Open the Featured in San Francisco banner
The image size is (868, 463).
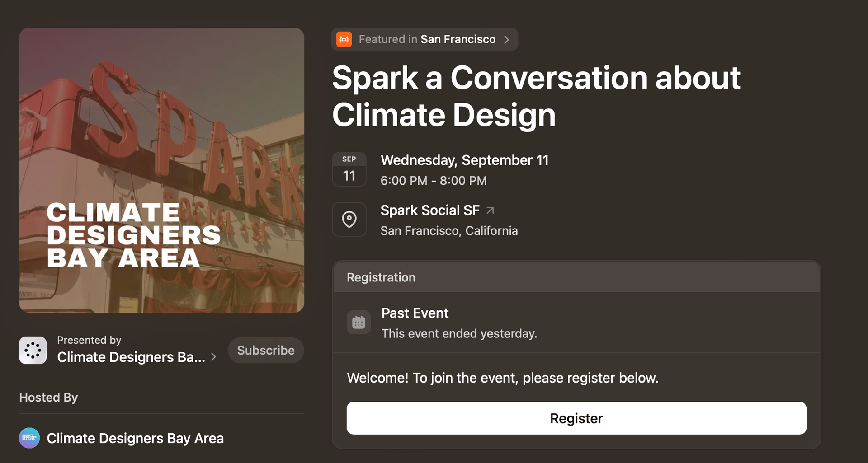(x=427, y=39)
